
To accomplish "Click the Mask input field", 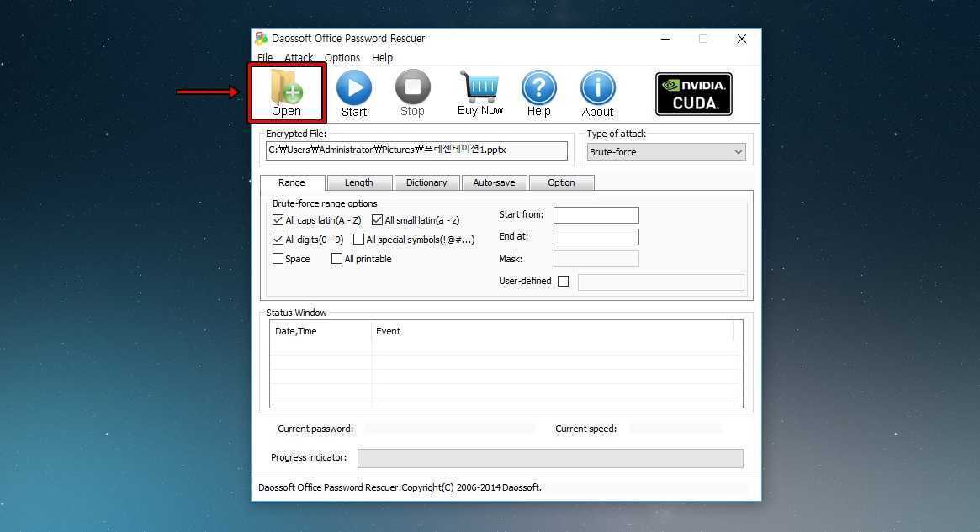I will (x=596, y=259).
